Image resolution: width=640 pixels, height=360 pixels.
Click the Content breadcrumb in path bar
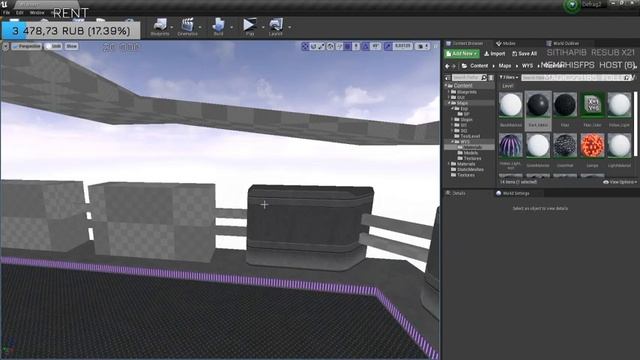tap(479, 66)
